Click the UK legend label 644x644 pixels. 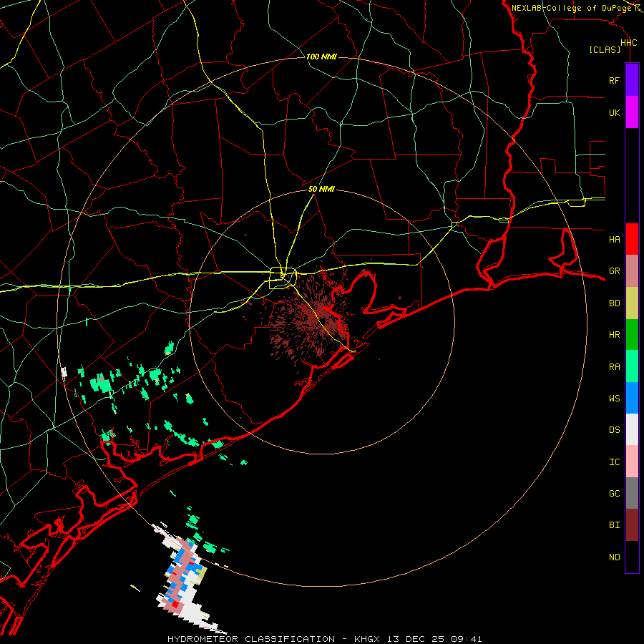614,112
